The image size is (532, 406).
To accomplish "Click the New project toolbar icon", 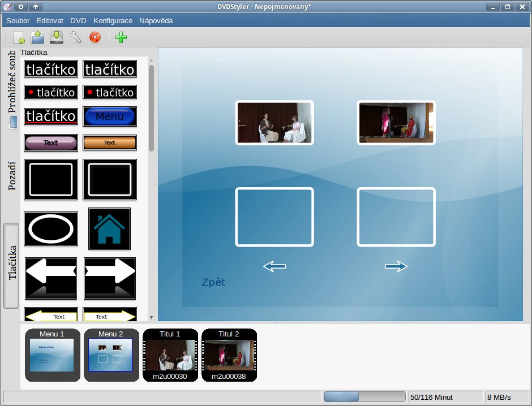I will (19, 38).
